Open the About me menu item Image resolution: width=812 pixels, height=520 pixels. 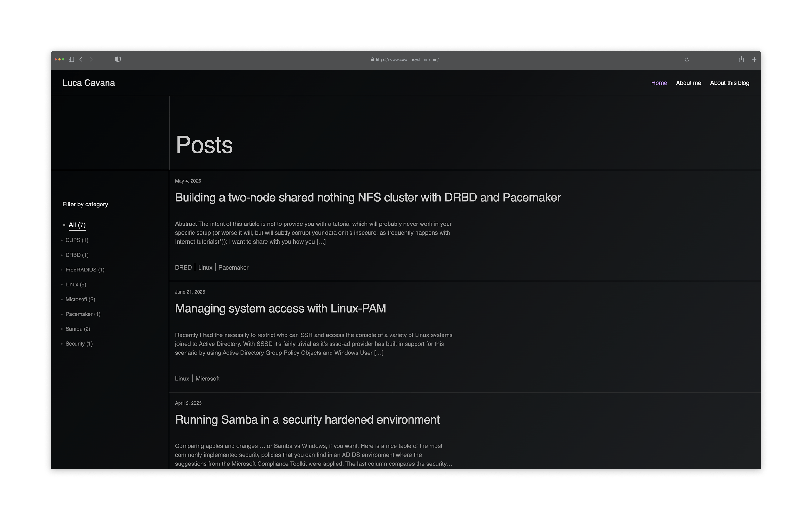click(x=688, y=83)
